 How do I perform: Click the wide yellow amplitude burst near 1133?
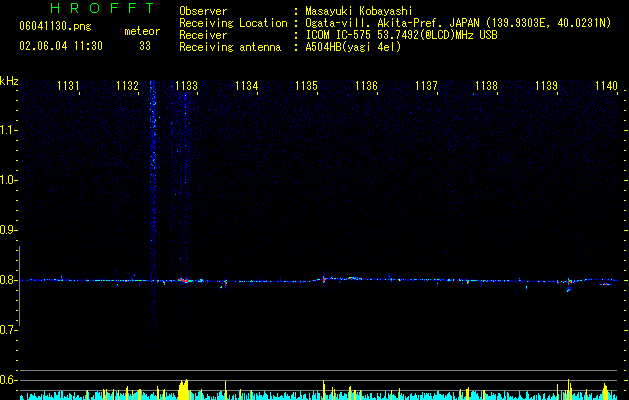click(183, 389)
